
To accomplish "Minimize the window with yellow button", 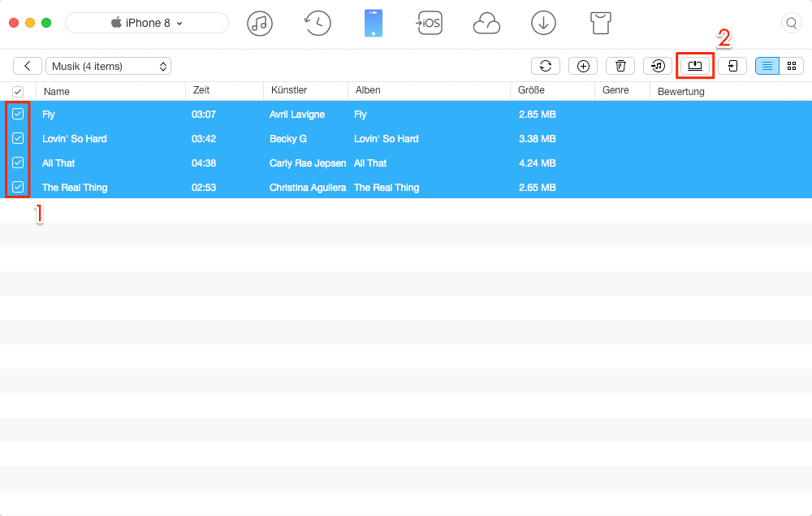I will [30, 23].
